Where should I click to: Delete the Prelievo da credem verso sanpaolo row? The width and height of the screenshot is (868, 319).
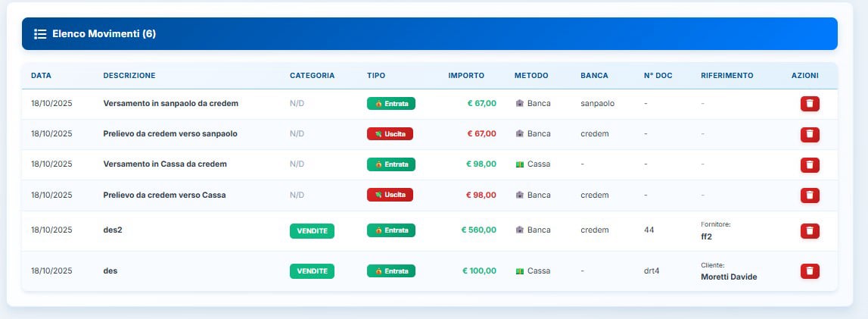[x=810, y=134]
